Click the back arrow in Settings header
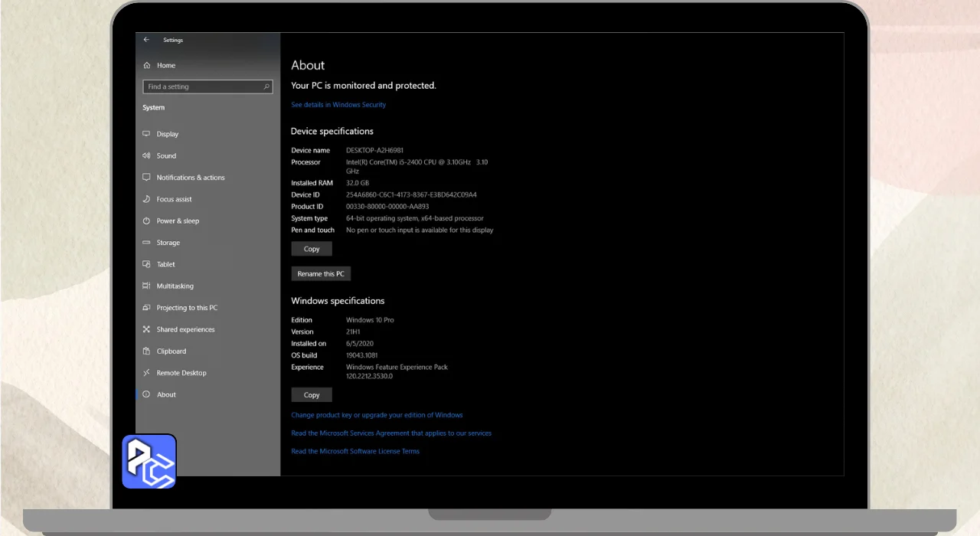 (146, 40)
